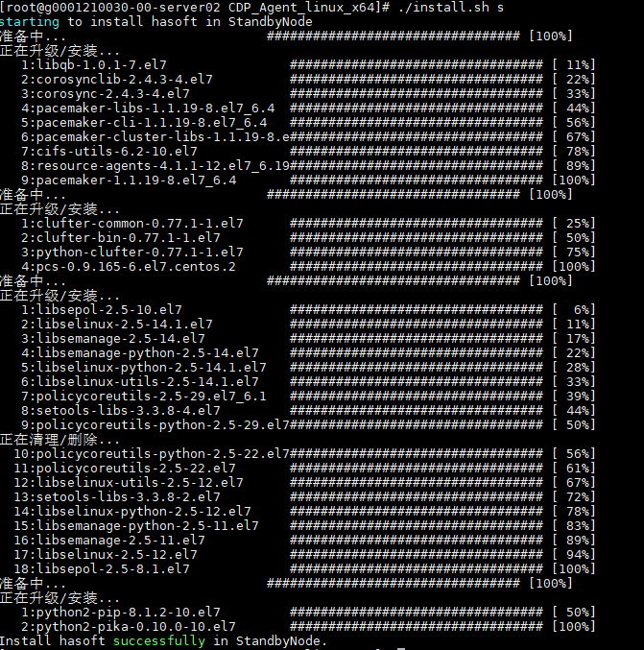Click the [ 6%] value beside libsepol-2.5-10
Screen dimensions: 644x650
tap(574, 310)
